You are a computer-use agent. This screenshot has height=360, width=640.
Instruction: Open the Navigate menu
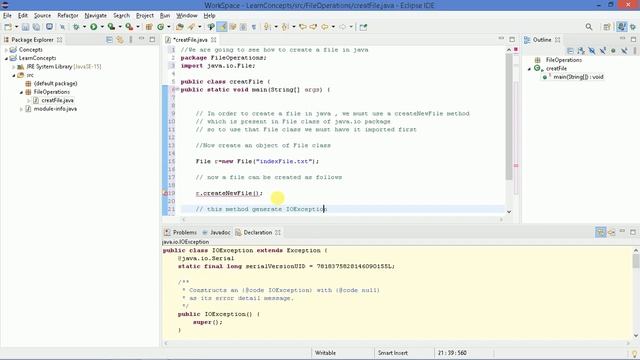click(x=96, y=16)
